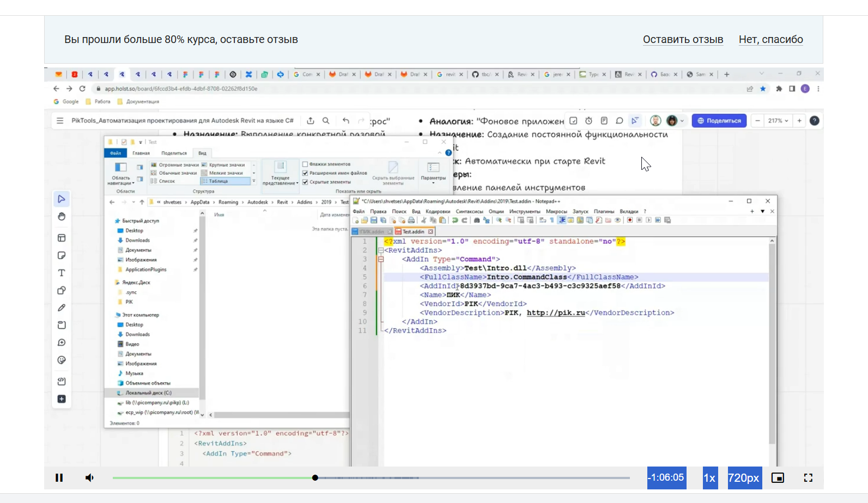Zoom out the board with minus button

pyautogui.click(x=757, y=121)
